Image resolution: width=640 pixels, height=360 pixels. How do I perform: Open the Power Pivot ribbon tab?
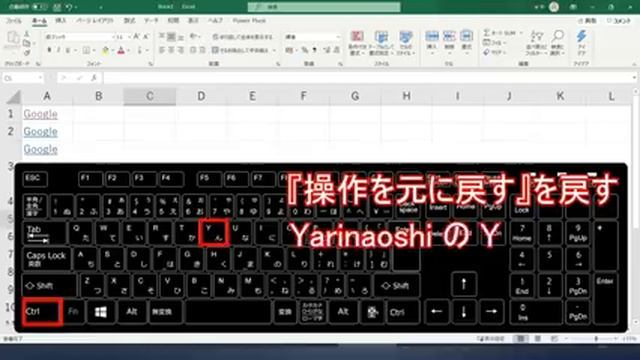click(x=249, y=20)
